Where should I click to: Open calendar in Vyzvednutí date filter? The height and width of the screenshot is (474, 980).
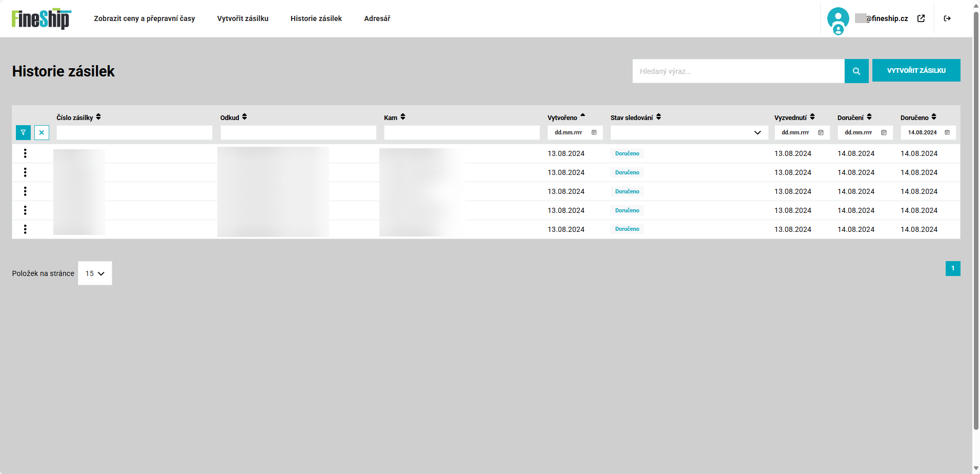[821, 133]
